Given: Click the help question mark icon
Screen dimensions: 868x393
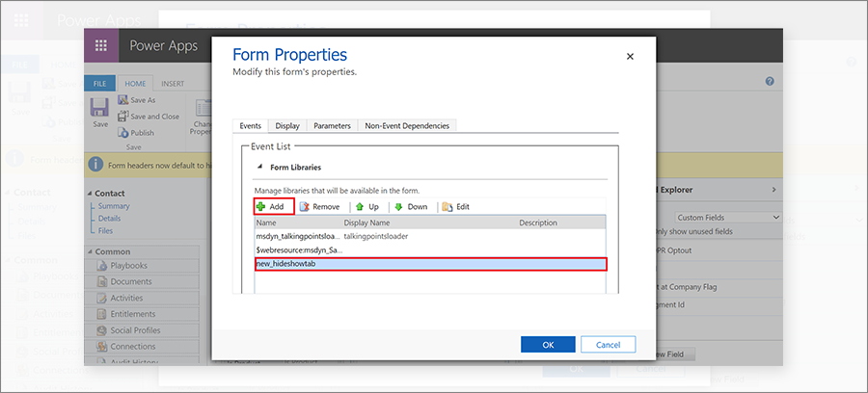Looking at the screenshot, I should click(x=770, y=81).
